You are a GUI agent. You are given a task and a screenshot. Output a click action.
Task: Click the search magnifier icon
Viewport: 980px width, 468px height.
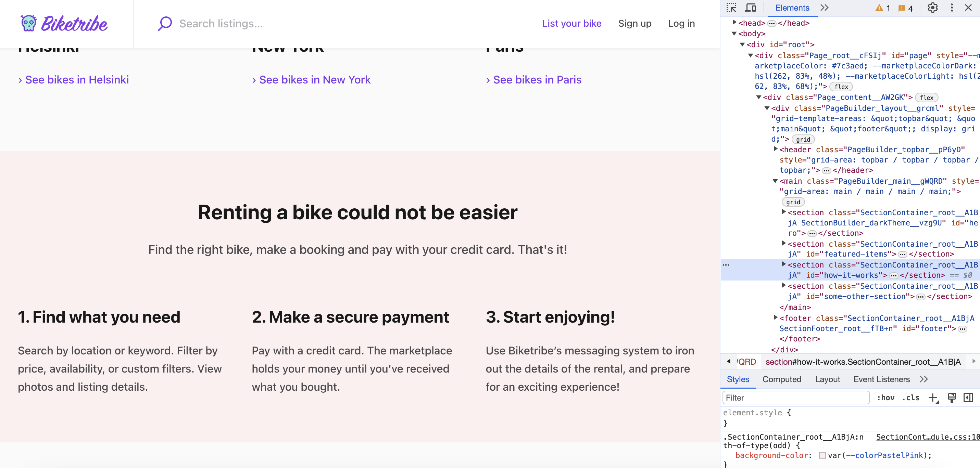[165, 24]
